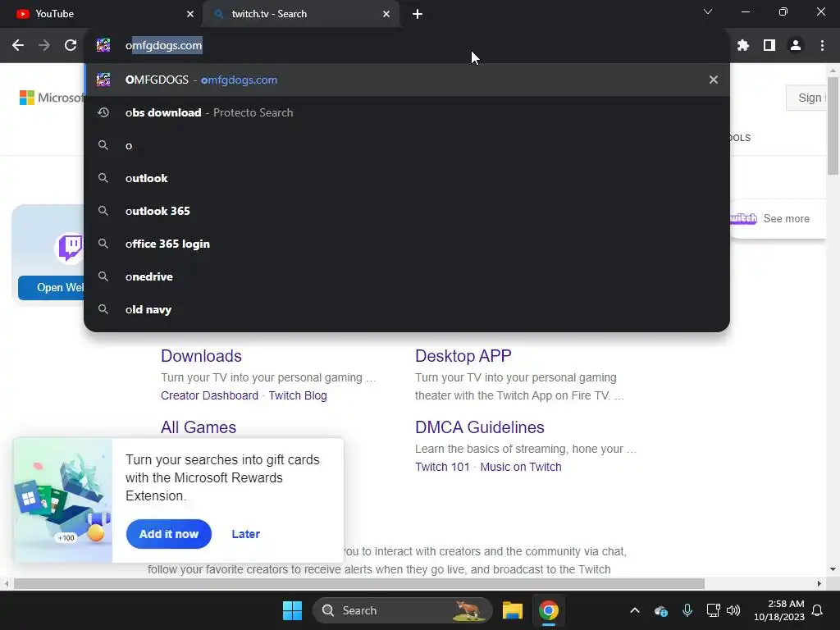Image resolution: width=840 pixels, height=630 pixels.
Task: Close the YouTube tab
Action: coord(190,14)
